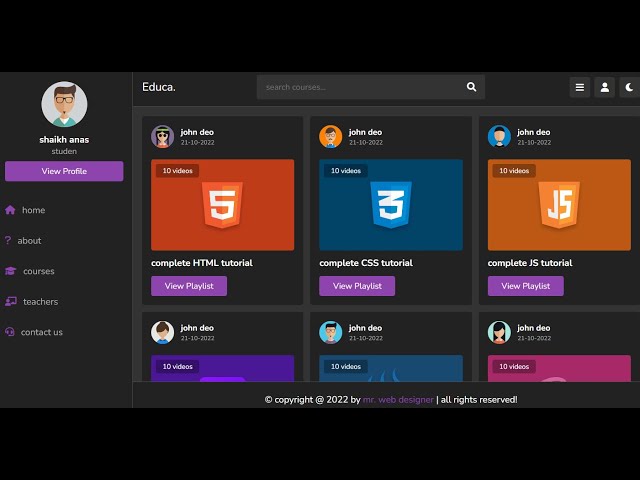Viewport: 640px width, 480px height.
Task: Click the 10 videos badge on HTML thumbnail
Action: 178,171
